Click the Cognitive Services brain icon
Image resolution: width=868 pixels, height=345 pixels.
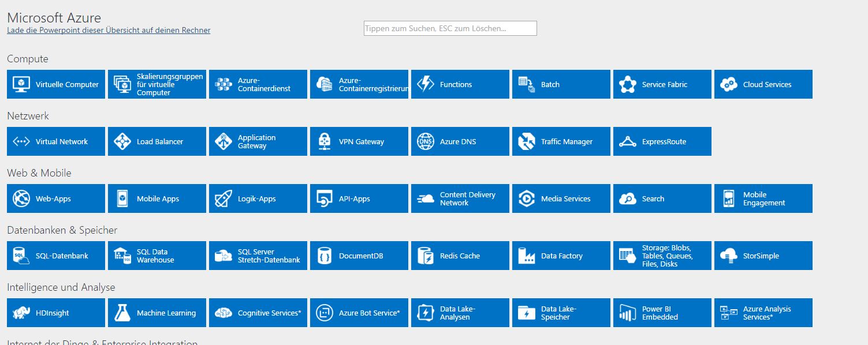(223, 313)
